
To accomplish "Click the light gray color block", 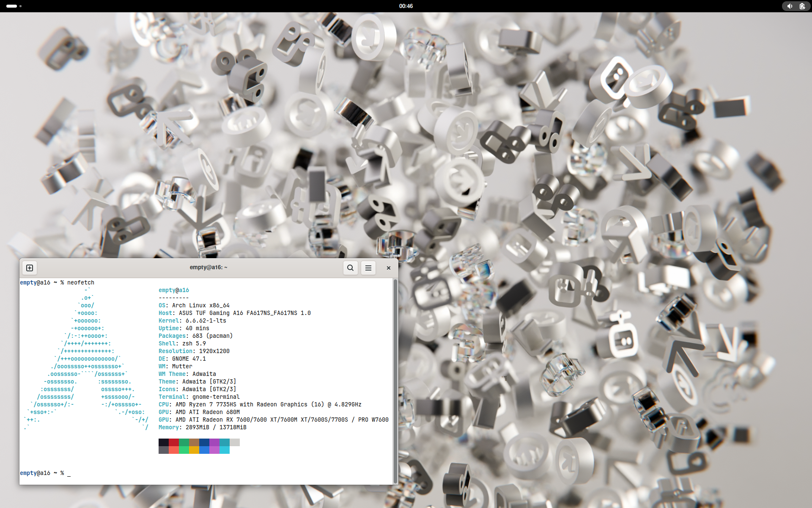I will pos(235,442).
